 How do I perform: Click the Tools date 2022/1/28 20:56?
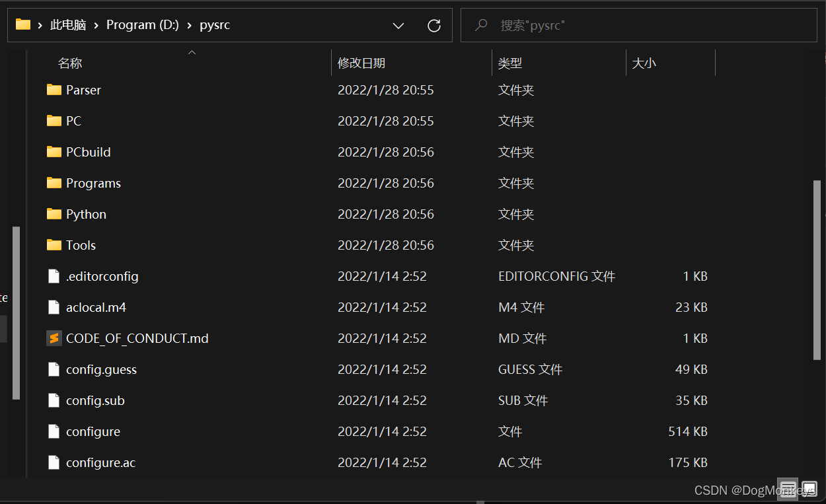[x=386, y=245]
